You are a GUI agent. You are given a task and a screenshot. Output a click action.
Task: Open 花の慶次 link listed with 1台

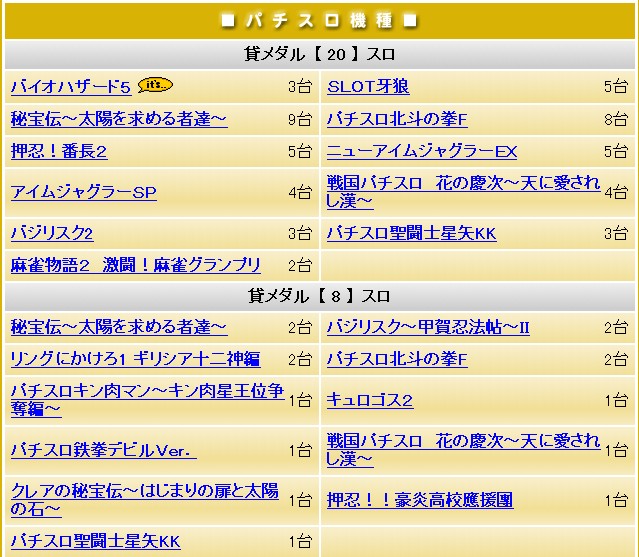tap(463, 450)
